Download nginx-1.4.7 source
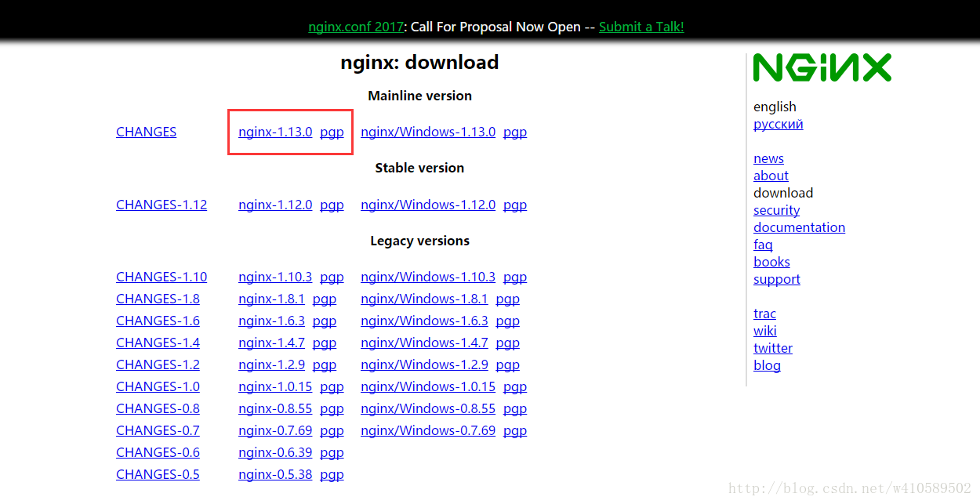Viewport: 980px width, 504px height. click(x=271, y=343)
